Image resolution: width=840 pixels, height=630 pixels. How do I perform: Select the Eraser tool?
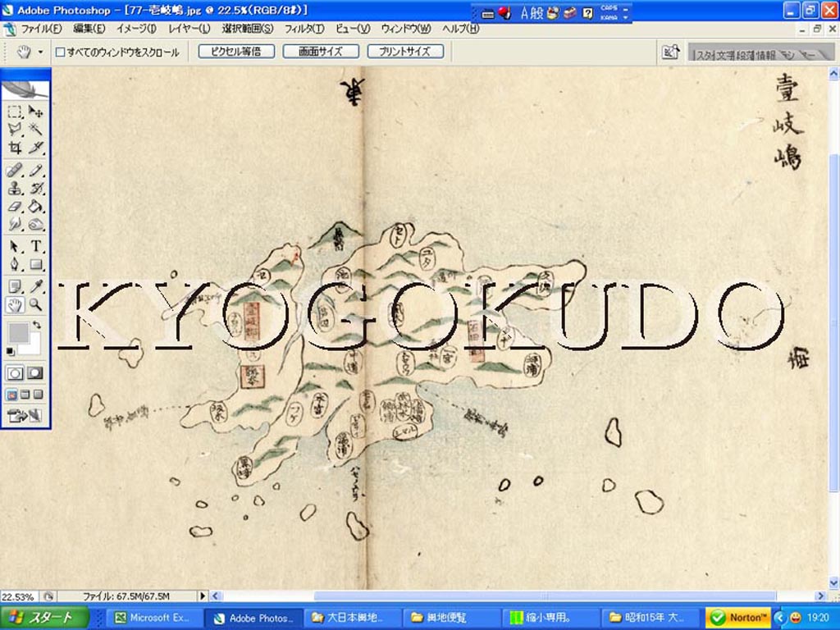[x=15, y=206]
